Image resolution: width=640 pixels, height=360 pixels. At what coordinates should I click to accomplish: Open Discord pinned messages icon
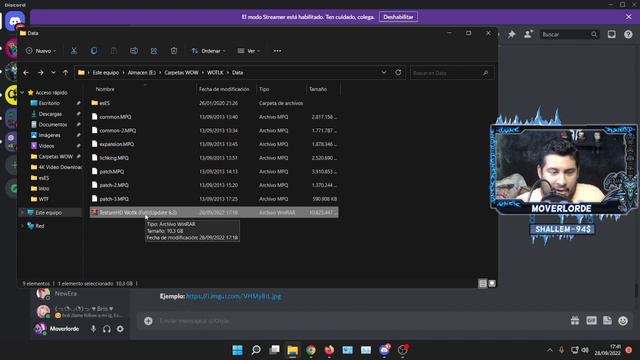tap(511, 34)
